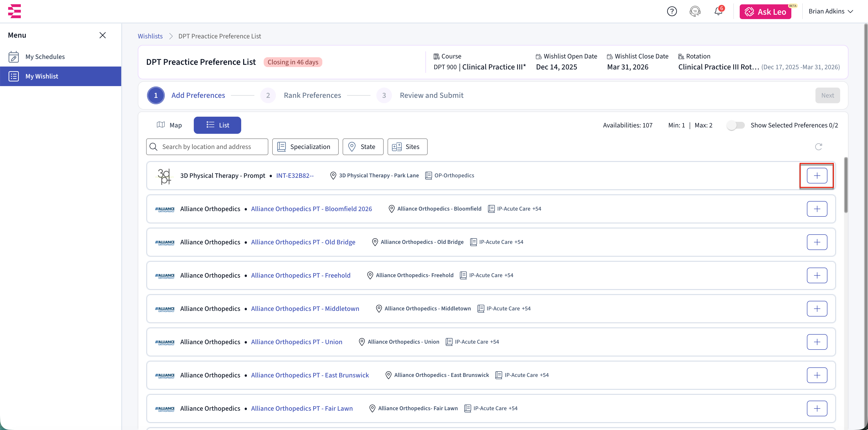
Task: Click the app logo in top-left
Action: (14, 11)
